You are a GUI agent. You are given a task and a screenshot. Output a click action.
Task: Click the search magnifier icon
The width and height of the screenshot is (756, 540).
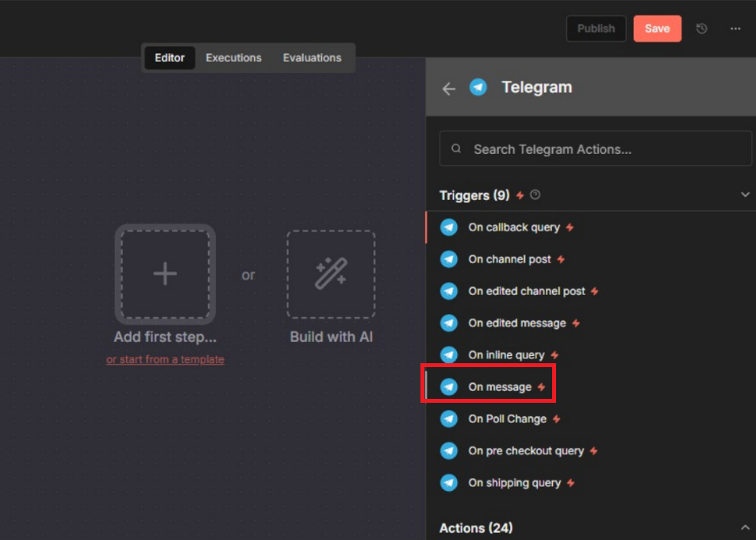click(456, 148)
